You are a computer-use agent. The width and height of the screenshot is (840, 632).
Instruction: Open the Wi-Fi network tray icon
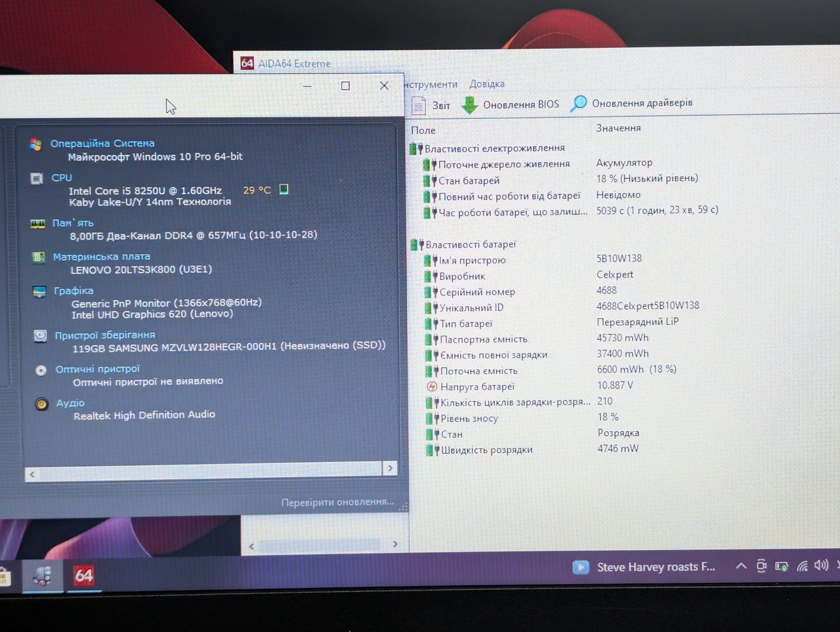click(802, 566)
